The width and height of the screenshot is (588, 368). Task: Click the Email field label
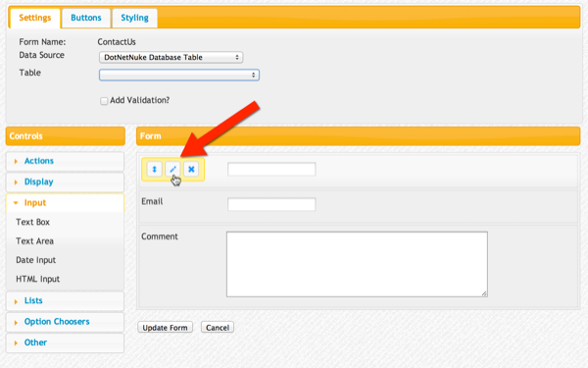(152, 201)
